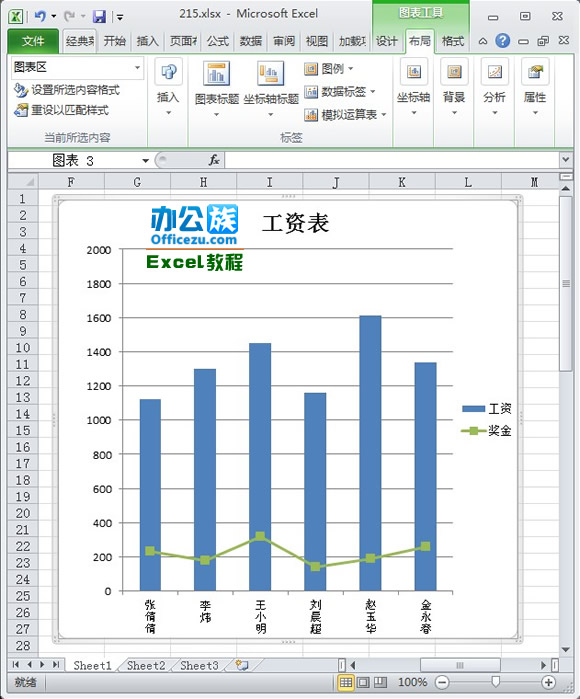This screenshot has height=699, width=580.
Task: Click the formula bar input field
Action: [392, 160]
